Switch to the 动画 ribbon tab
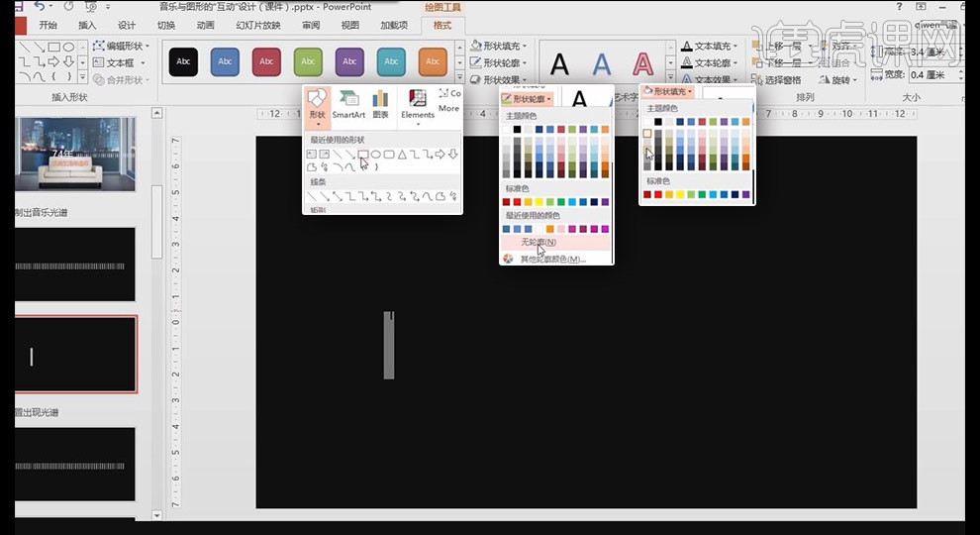 click(205, 25)
